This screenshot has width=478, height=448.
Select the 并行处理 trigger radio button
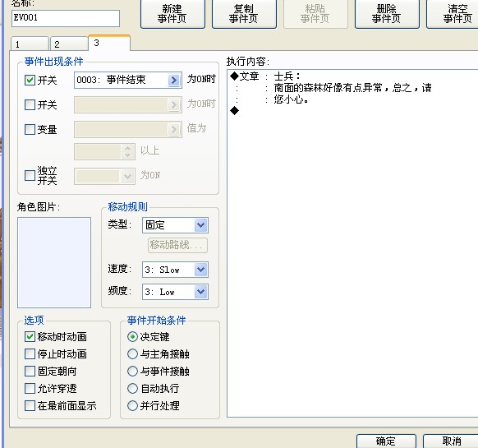point(132,405)
